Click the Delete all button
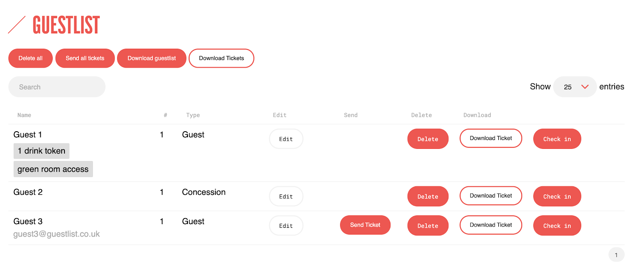Viewport: 644px width, 266px height. (x=31, y=58)
